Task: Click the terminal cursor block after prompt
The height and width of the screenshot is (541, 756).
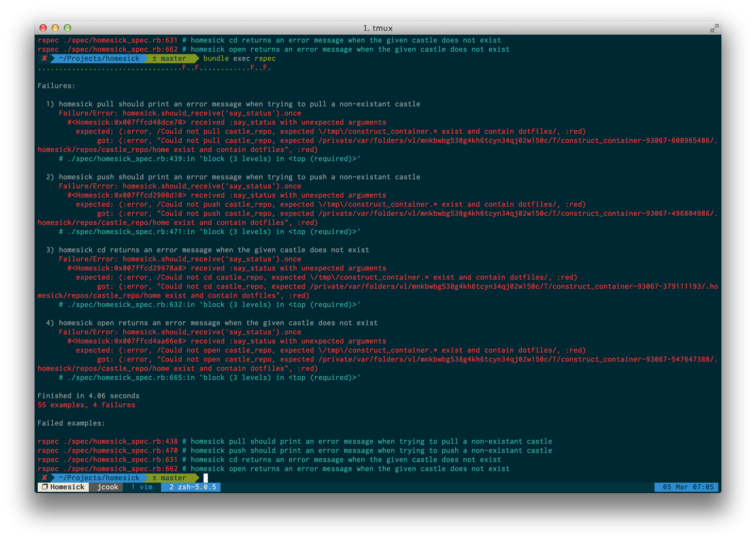Action: click(x=205, y=478)
